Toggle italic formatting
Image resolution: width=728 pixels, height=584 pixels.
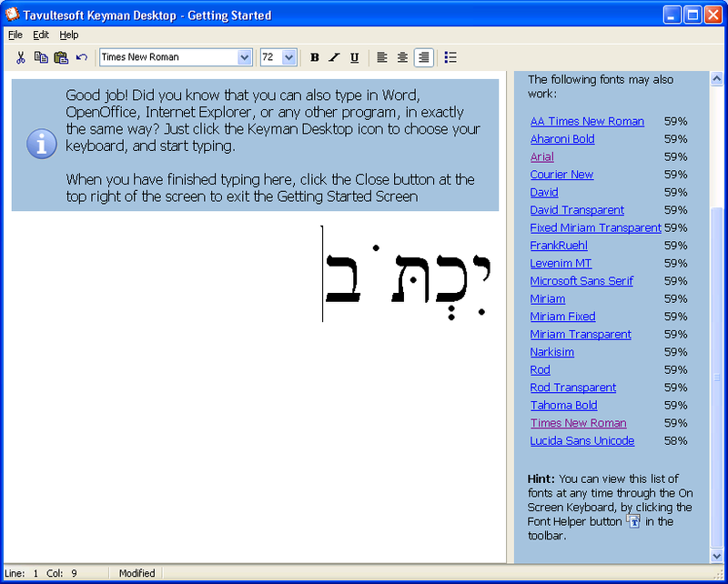(x=334, y=57)
